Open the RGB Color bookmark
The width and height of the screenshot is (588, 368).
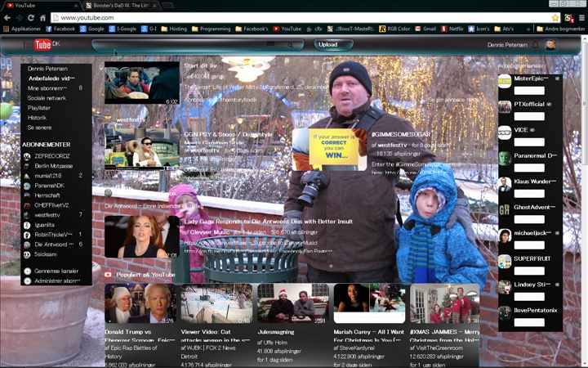394,29
